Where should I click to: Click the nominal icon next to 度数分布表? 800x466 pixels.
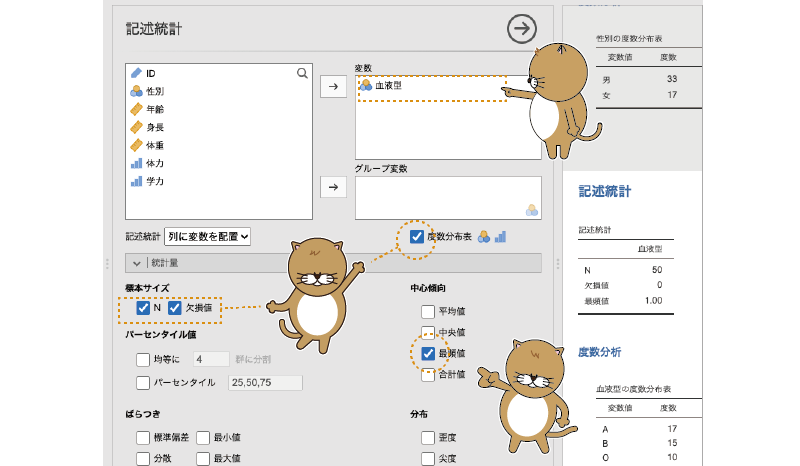[x=484, y=237]
